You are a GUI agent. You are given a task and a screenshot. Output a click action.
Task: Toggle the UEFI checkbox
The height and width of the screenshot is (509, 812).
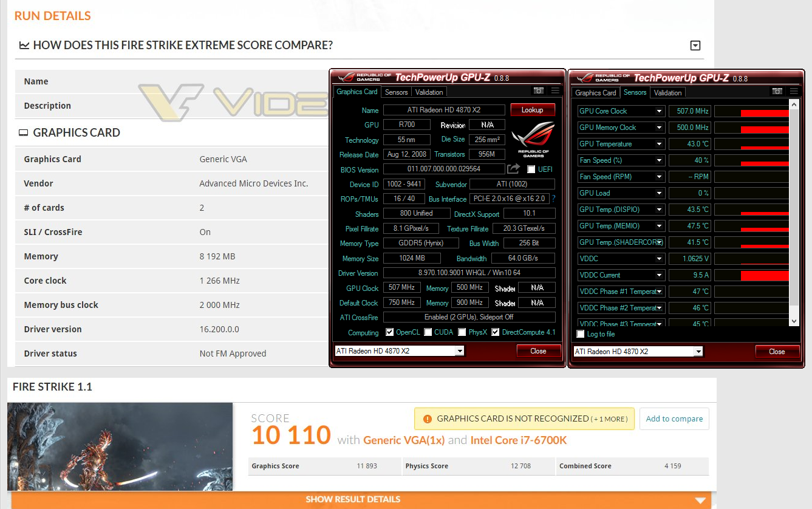[531, 169]
